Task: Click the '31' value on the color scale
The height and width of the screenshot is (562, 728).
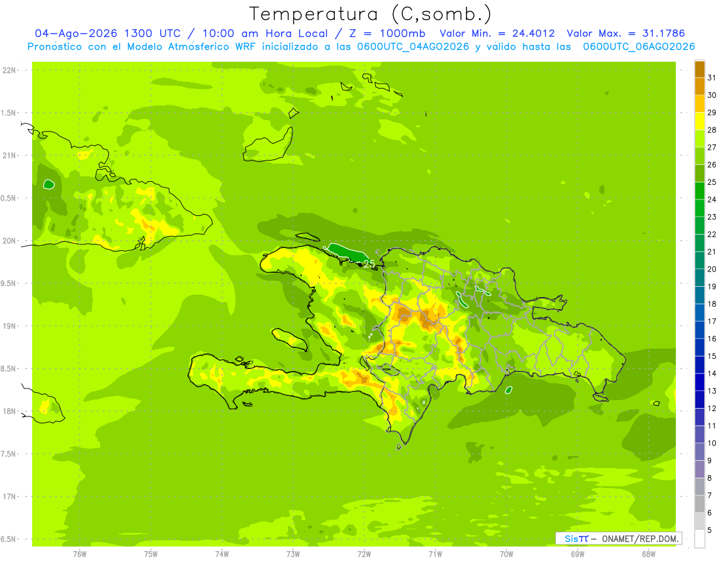Action: (712, 78)
